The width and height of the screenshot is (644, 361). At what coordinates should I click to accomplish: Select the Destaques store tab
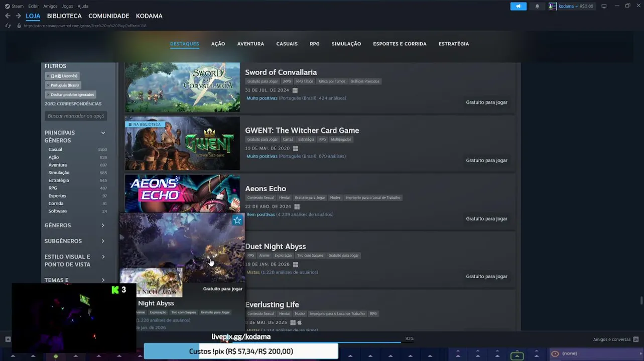pos(185,44)
